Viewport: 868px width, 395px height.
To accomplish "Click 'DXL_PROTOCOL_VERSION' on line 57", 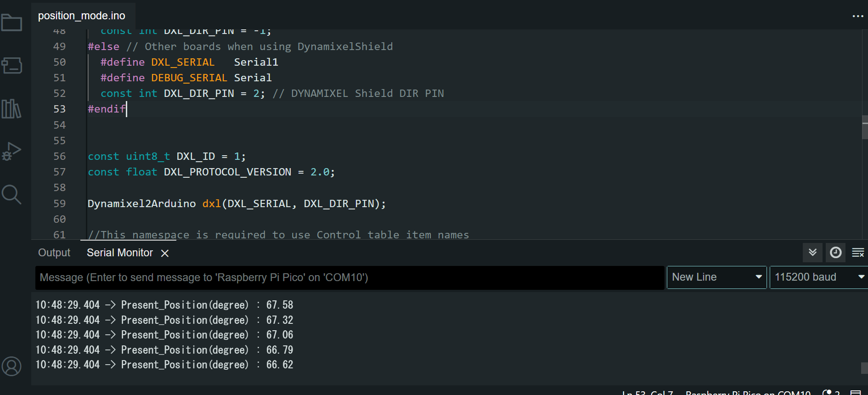I will point(227,172).
